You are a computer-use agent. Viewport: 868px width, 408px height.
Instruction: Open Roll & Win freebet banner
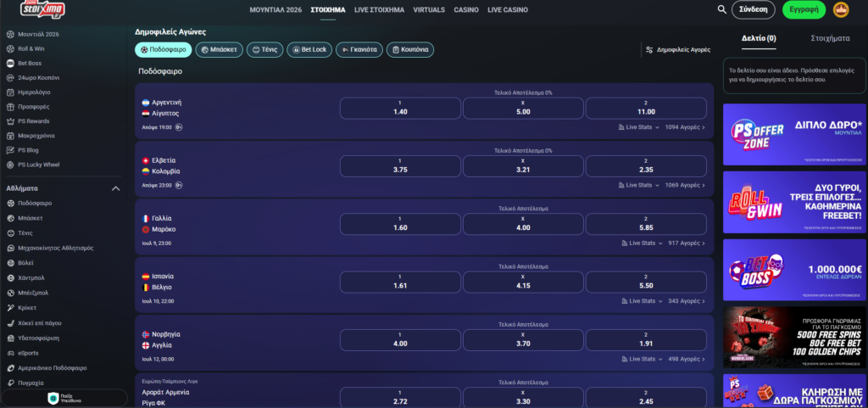[794, 202]
